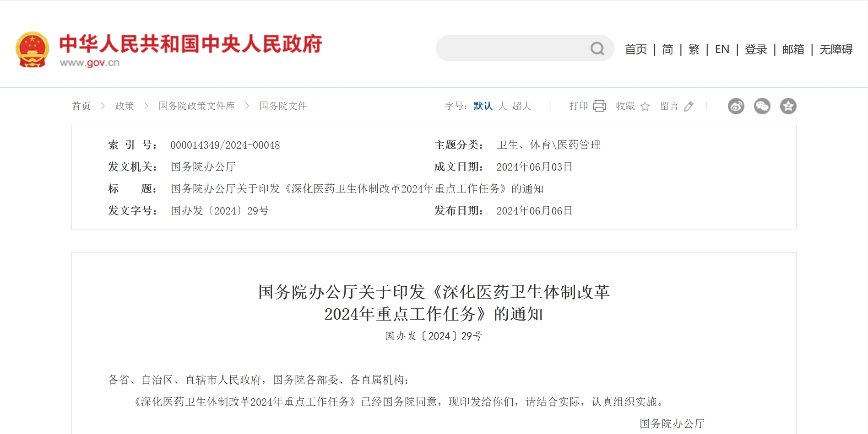Share to WeChat via round icon
Image resolution: width=868 pixels, height=434 pixels.
[x=762, y=106]
